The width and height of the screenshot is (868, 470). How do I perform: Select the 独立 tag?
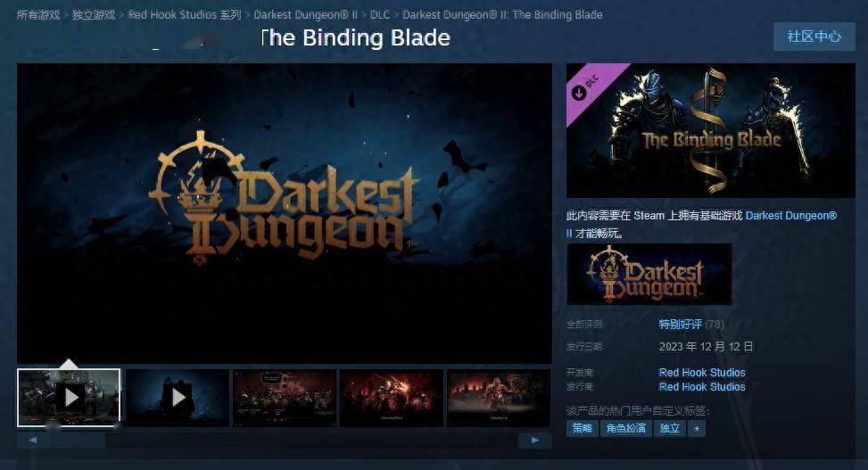pyautogui.click(x=670, y=428)
